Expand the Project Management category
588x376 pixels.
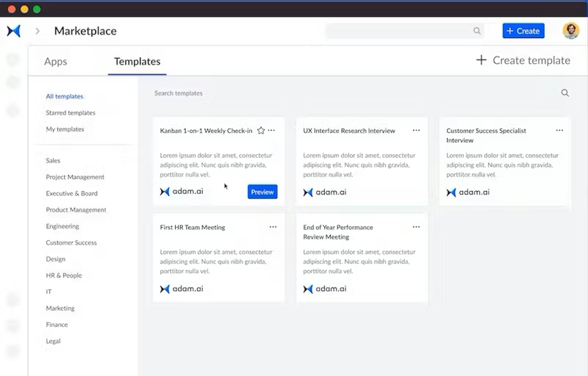pyautogui.click(x=75, y=176)
